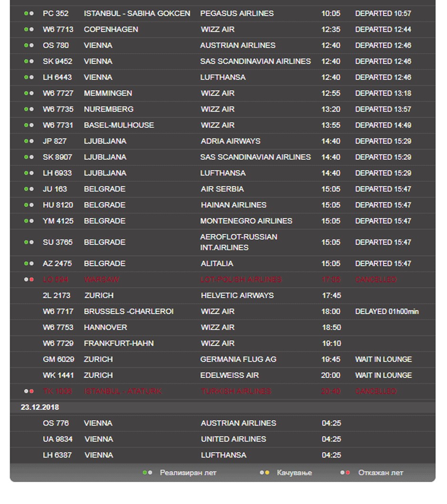Click the DEPARTED 13:57 status
Image resolution: width=447 pixels, height=504 pixels.
point(383,109)
